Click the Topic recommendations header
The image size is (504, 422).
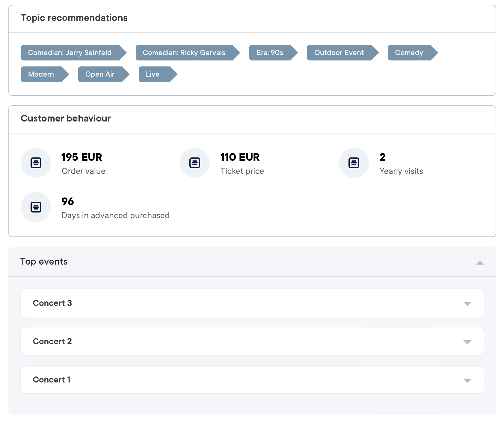74,18
